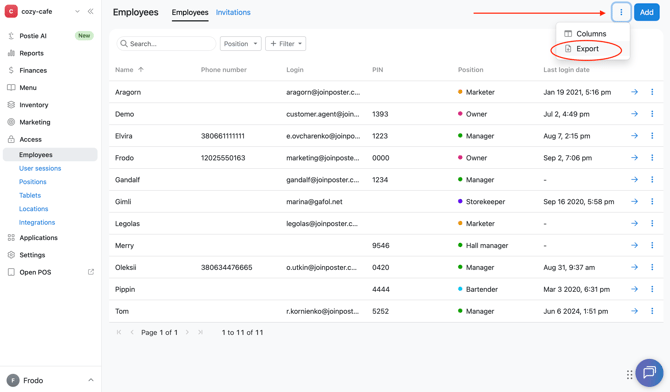Expand the Frodo user profile menu
670x392 pixels.
(50, 380)
